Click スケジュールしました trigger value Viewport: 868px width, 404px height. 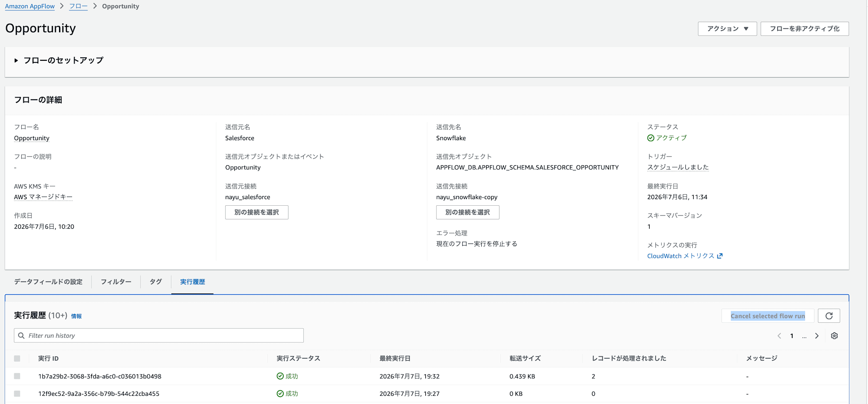click(678, 167)
